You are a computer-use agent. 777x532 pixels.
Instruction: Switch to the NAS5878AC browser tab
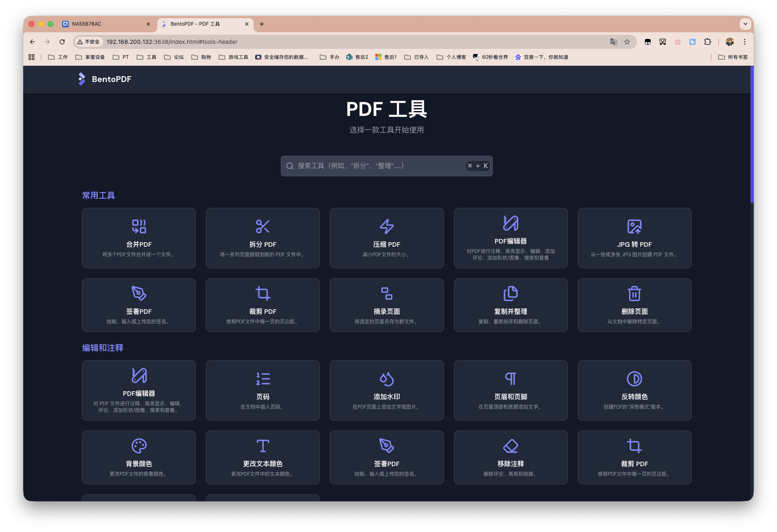[104, 24]
